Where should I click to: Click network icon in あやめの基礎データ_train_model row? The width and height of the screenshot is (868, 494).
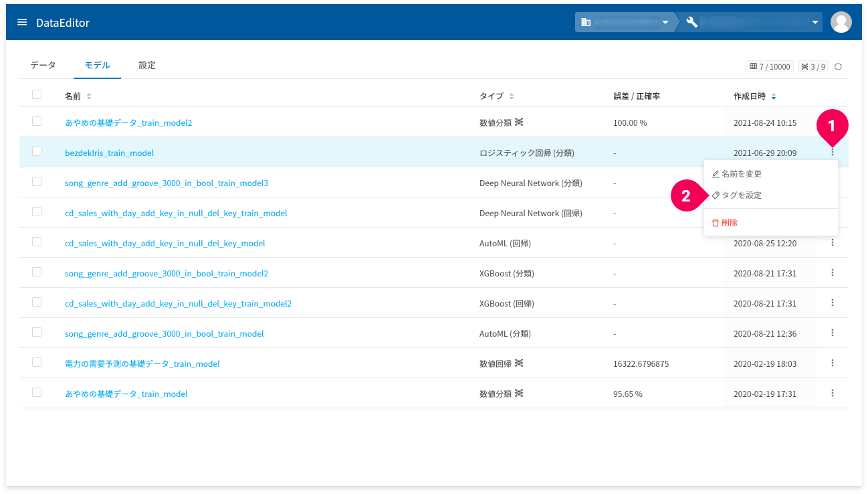[519, 393]
